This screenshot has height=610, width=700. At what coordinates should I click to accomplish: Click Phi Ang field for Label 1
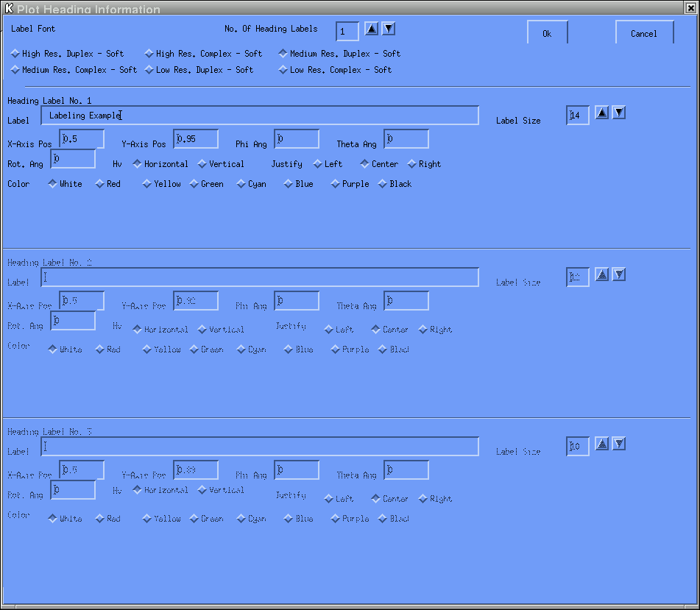(x=297, y=139)
